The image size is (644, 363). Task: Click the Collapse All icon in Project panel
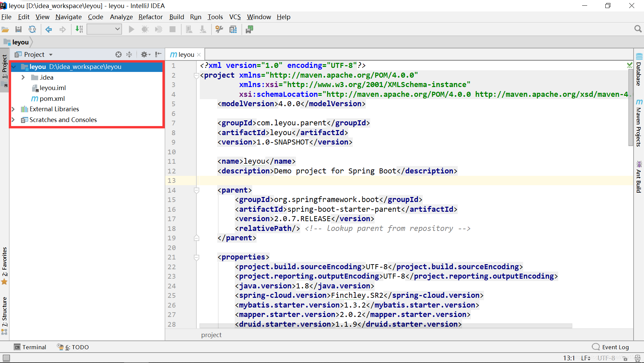(129, 54)
